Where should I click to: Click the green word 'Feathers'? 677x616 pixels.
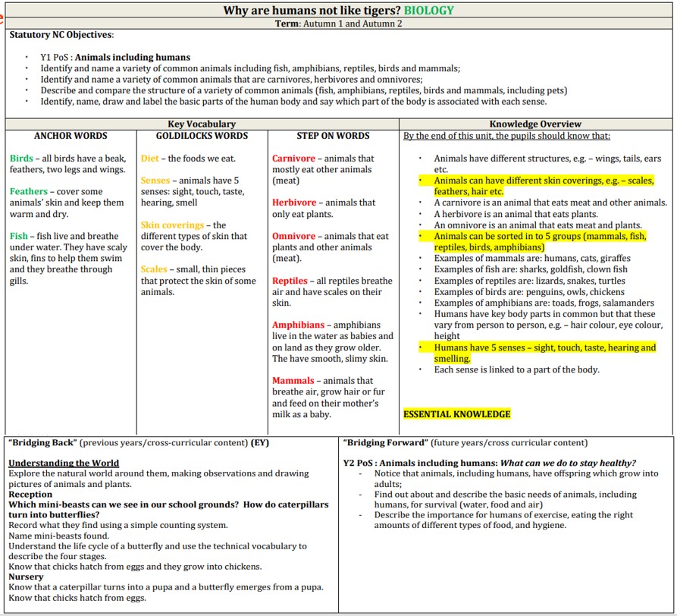[29, 192]
